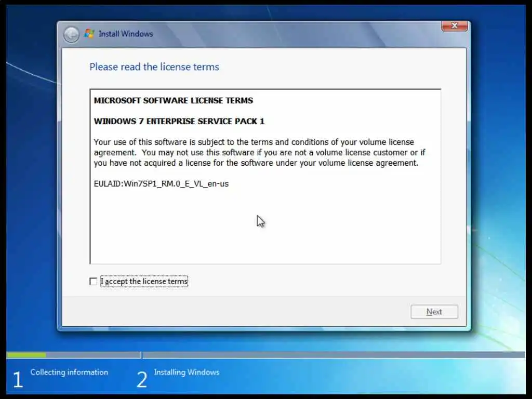
Task: Click 'MICROSOFT SOFTWARE LICENSE TERMS' heading text
Action: (x=174, y=100)
